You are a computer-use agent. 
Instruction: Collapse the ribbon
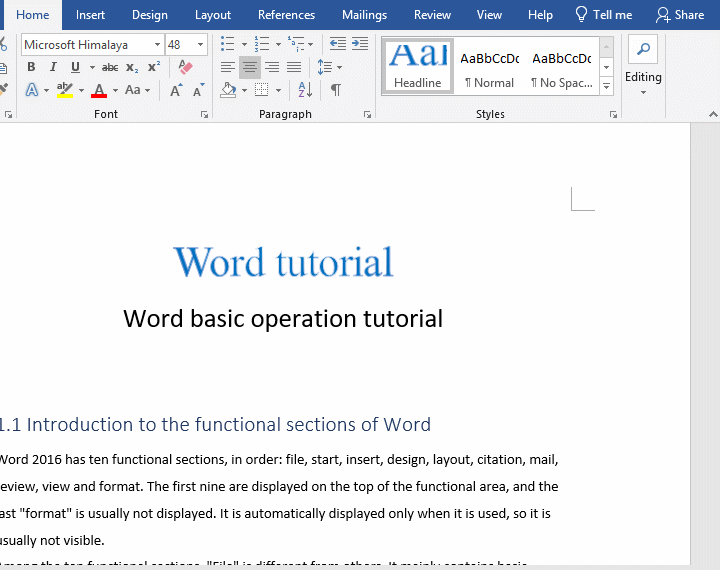coord(713,115)
